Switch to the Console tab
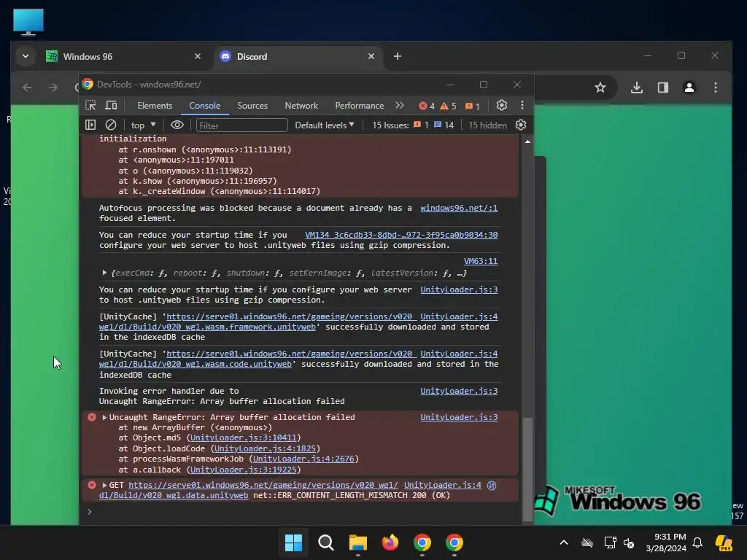Image resolution: width=747 pixels, height=560 pixels. (x=205, y=106)
